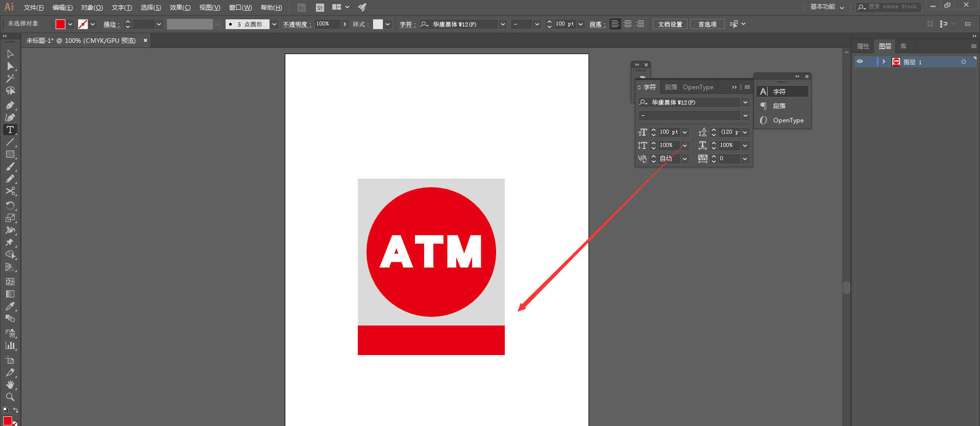Select the Hand tool

[10, 385]
